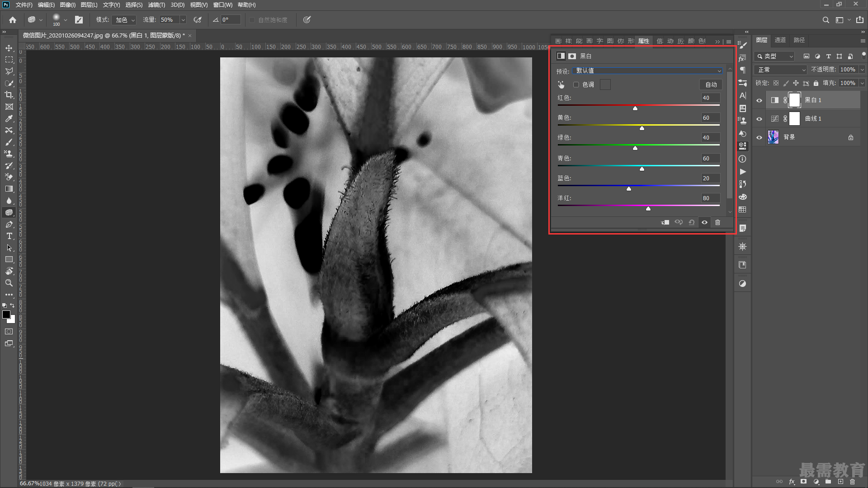Select the 背景 layer thumbnail
Viewport: 868px width, 488px height.
click(773, 137)
